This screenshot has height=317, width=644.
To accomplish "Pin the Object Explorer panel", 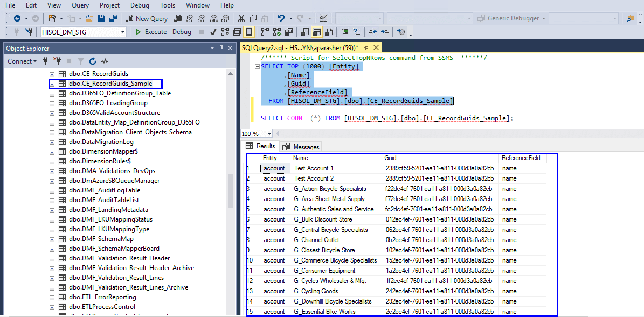I will click(x=221, y=49).
